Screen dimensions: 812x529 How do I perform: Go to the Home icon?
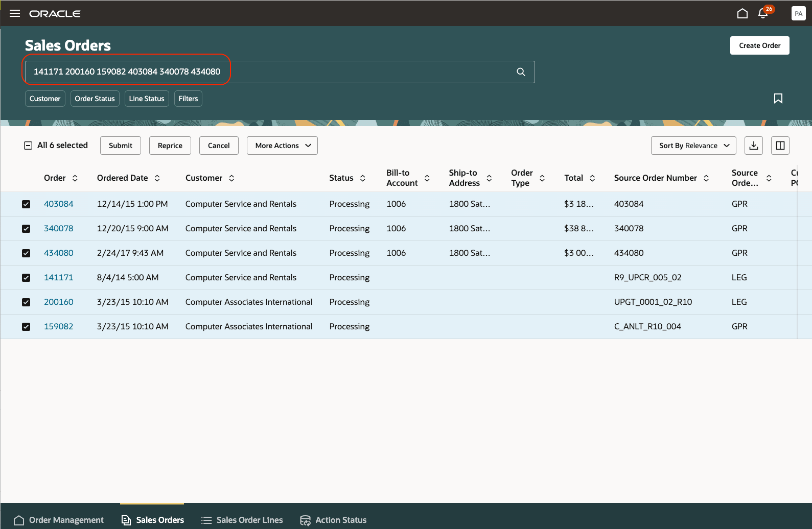(x=742, y=13)
